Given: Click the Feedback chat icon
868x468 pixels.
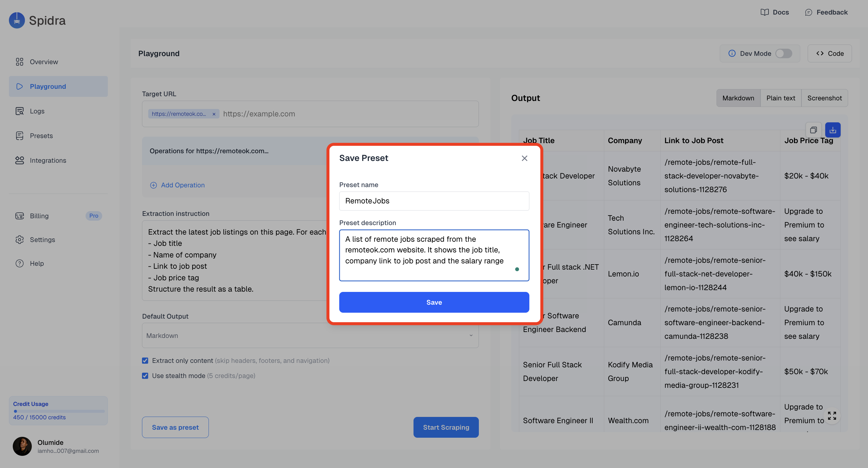Looking at the screenshot, I should tap(808, 12).
